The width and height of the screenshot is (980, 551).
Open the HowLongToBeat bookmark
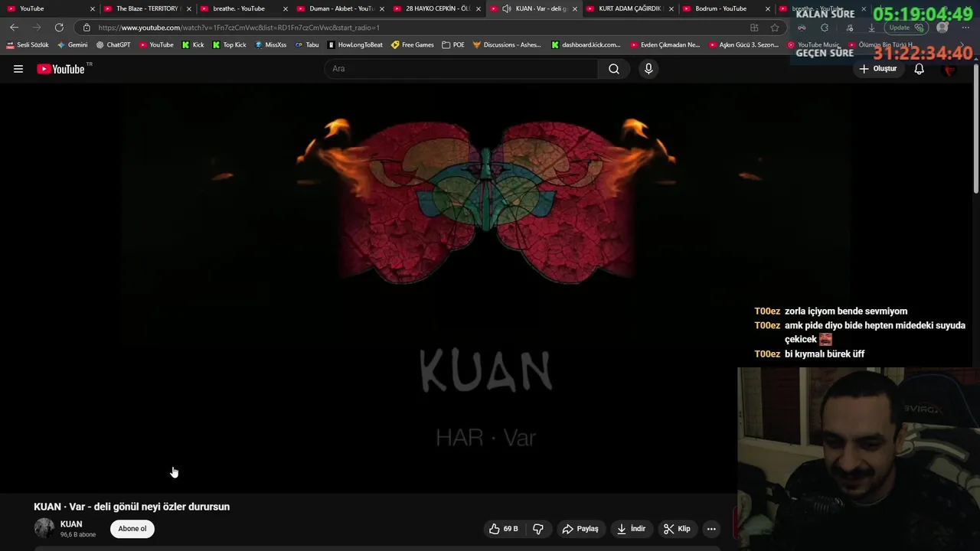(355, 45)
